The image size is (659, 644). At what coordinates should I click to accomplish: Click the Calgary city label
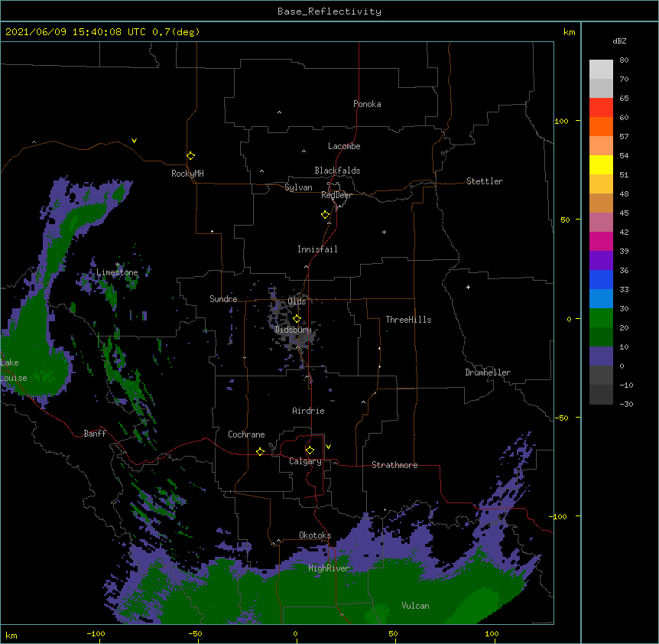pyautogui.click(x=306, y=461)
